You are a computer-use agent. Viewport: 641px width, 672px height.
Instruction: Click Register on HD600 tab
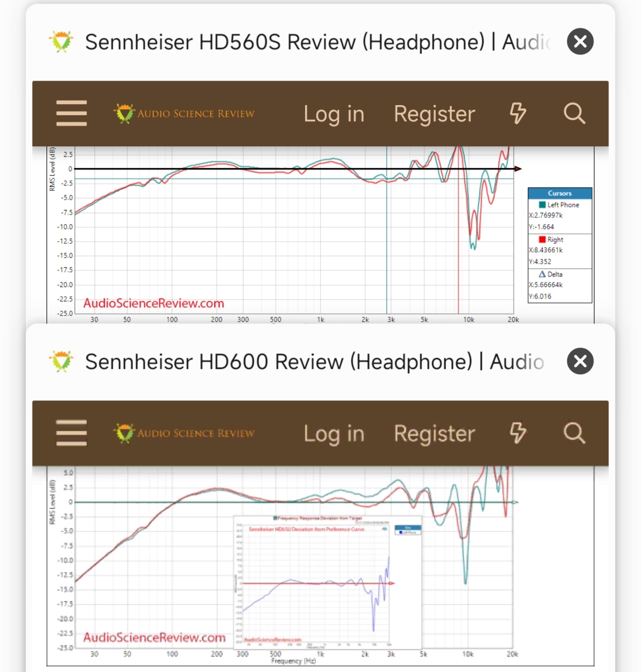[x=434, y=434]
